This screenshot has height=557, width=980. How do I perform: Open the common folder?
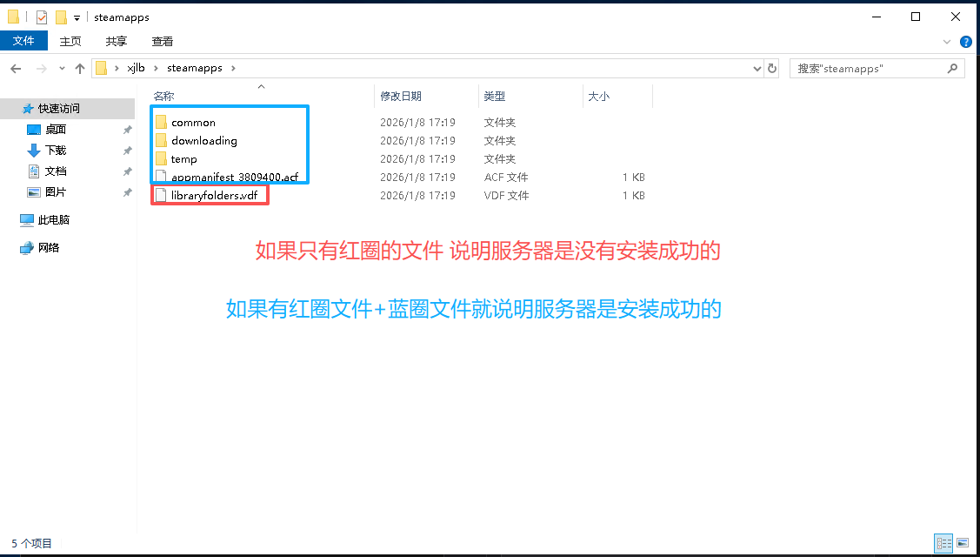(x=193, y=123)
